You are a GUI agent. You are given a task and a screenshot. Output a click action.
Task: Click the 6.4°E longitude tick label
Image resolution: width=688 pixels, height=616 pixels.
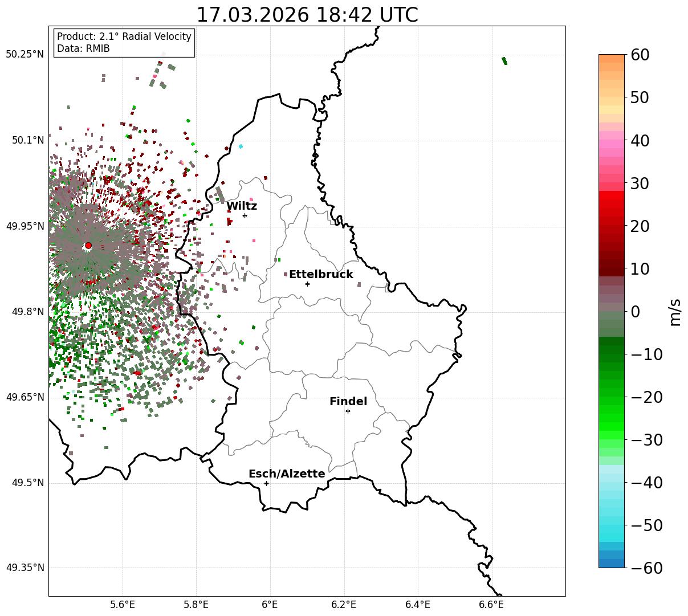pos(418,605)
